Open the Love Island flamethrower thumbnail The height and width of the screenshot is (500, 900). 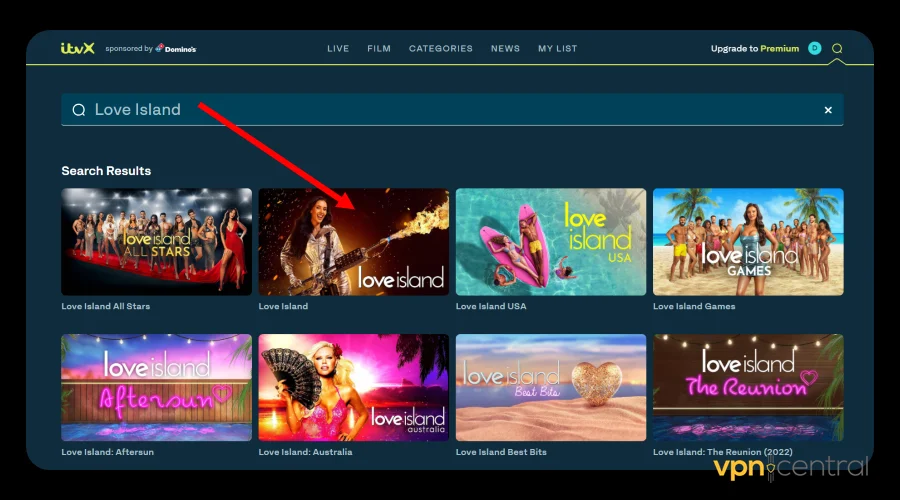pos(354,242)
